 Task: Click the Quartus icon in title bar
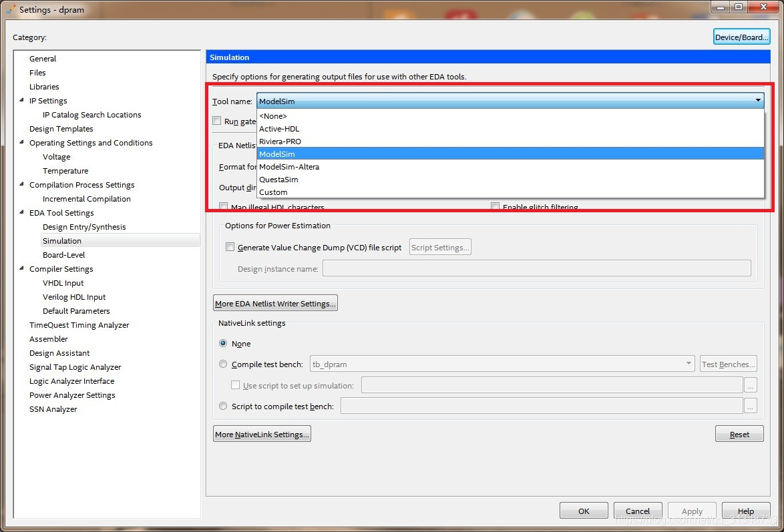(x=11, y=9)
